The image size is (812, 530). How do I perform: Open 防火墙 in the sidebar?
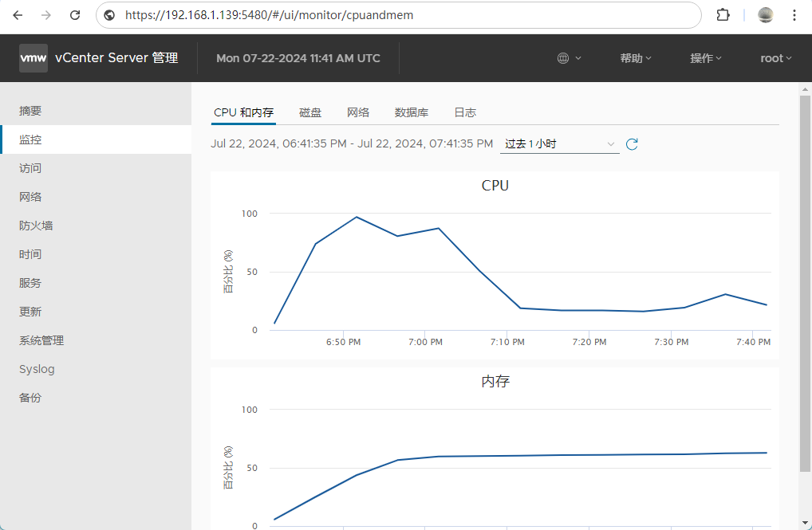pyautogui.click(x=96, y=226)
